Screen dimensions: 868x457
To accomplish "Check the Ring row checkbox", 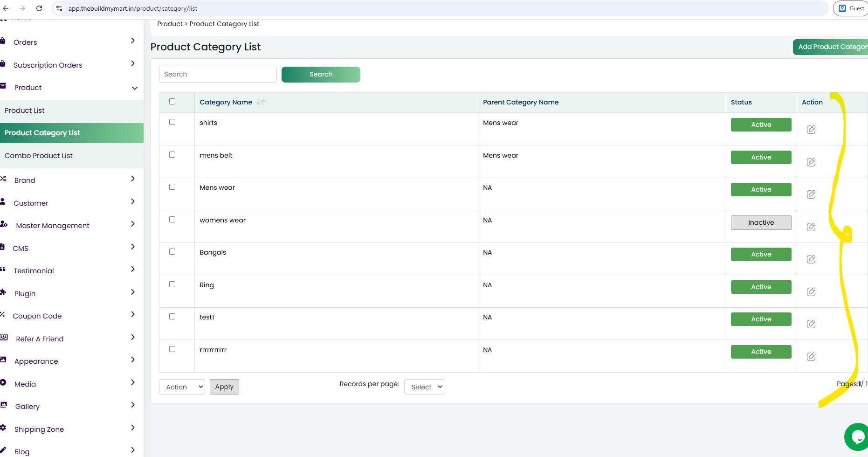I will click(x=172, y=284).
